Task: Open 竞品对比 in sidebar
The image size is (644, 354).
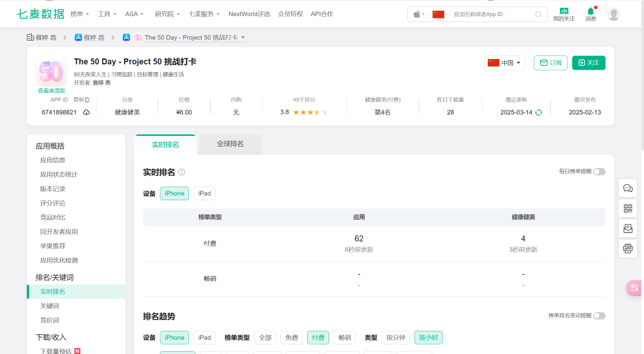Action: click(52, 218)
